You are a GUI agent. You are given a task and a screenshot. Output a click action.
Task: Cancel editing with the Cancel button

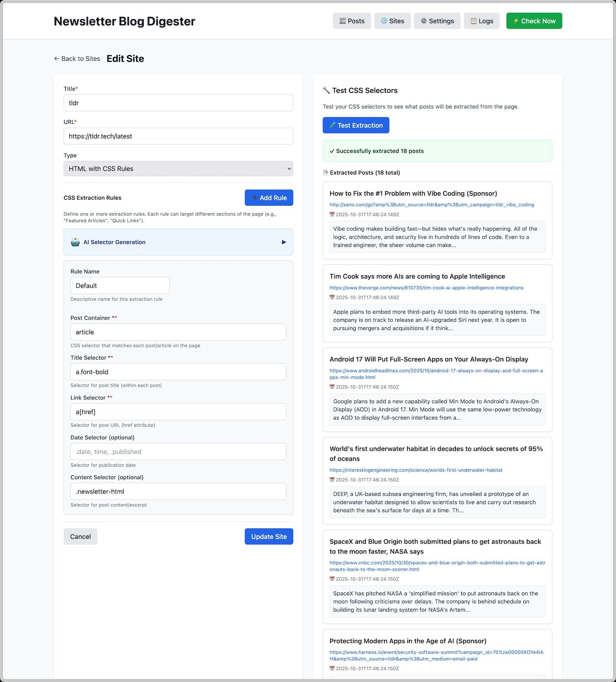click(x=80, y=537)
